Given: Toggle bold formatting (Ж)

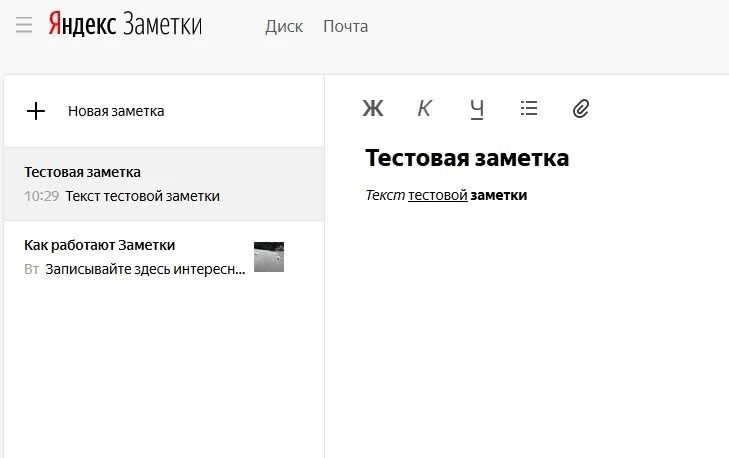Looking at the screenshot, I should pyautogui.click(x=373, y=109).
